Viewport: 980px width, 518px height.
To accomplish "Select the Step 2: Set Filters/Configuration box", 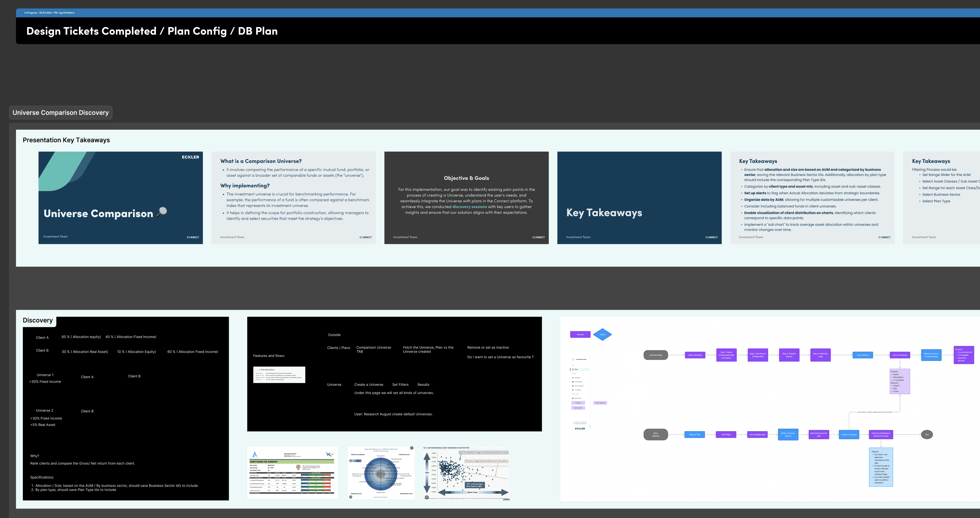I will [x=758, y=355].
